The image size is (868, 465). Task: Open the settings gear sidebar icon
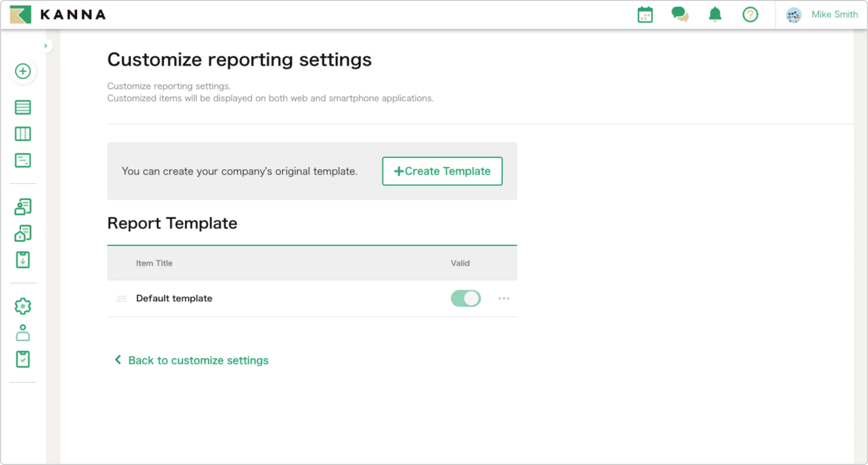pos(23,306)
